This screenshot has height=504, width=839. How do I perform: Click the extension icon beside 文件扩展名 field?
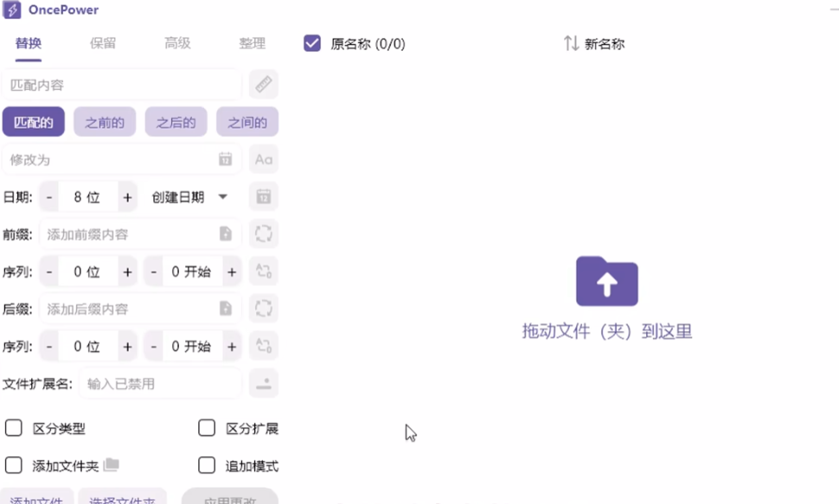[263, 382]
